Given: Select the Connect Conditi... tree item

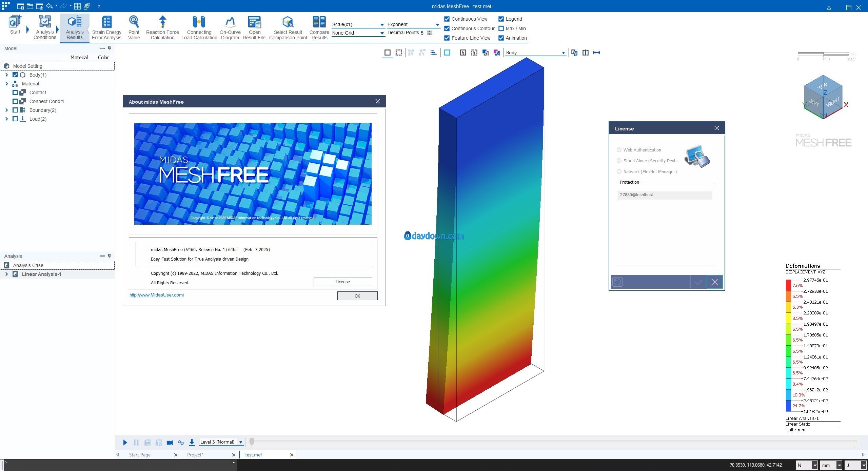Looking at the screenshot, I should coord(48,101).
